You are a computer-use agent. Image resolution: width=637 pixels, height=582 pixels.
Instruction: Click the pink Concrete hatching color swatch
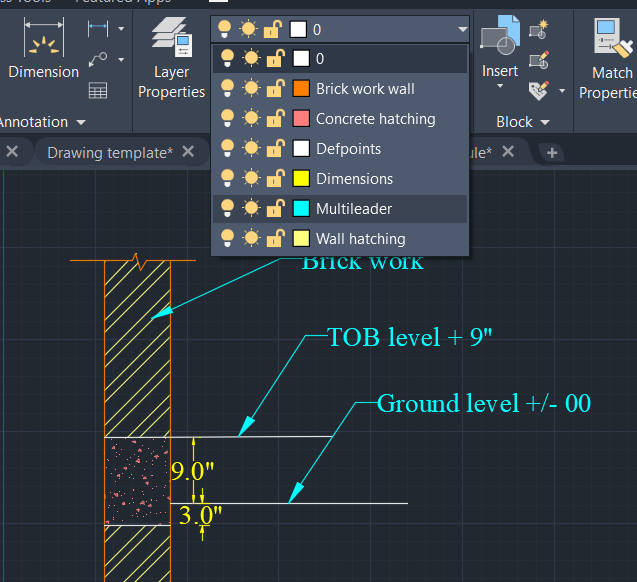pos(301,119)
